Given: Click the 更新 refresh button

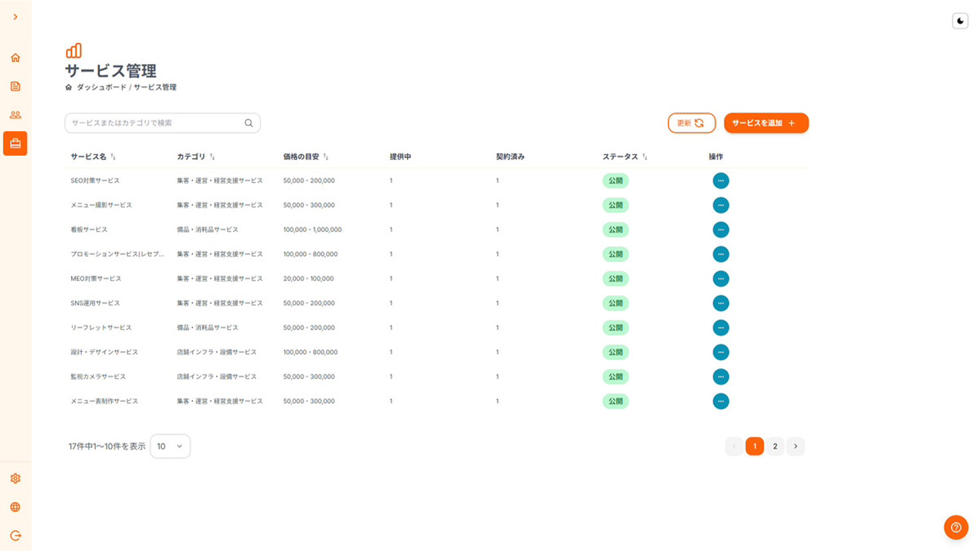Looking at the screenshot, I should (x=692, y=123).
